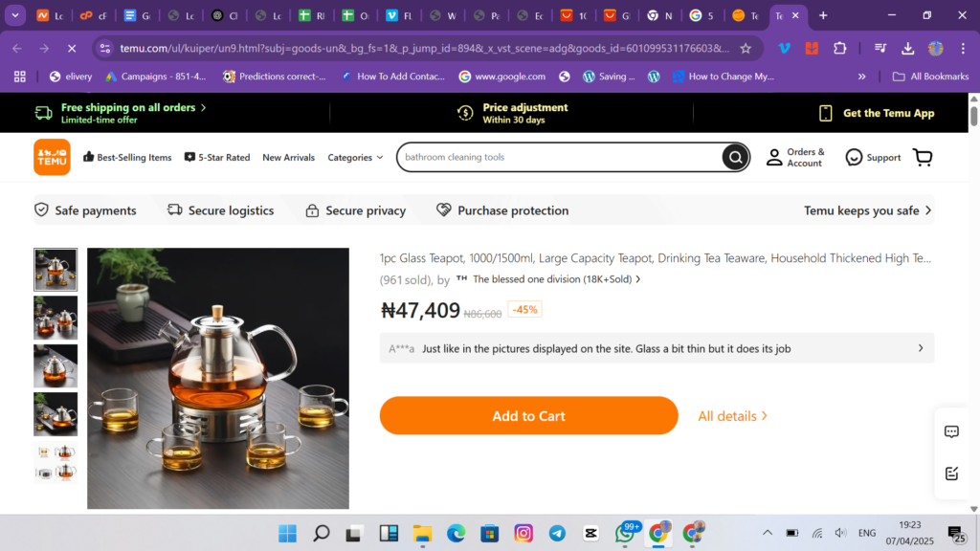Go to Best-Selling Items
This screenshot has width=980, height=551.
pos(127,158)
